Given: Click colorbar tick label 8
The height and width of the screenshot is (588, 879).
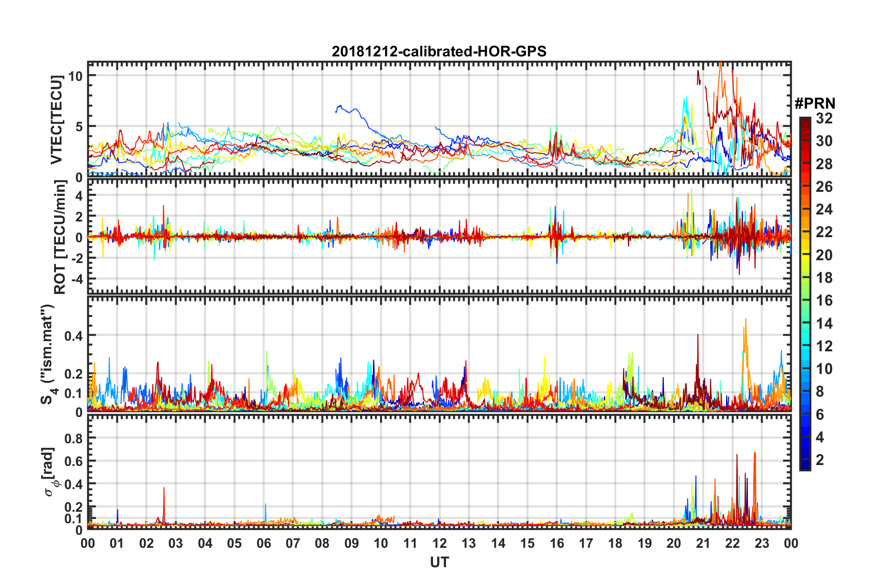Looking at the screenshot, I should point(820,392).
